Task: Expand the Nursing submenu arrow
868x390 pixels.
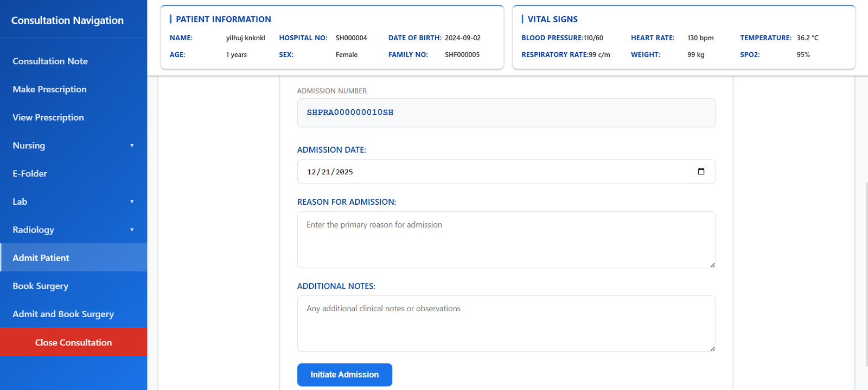Action: [x=132, y=146]
